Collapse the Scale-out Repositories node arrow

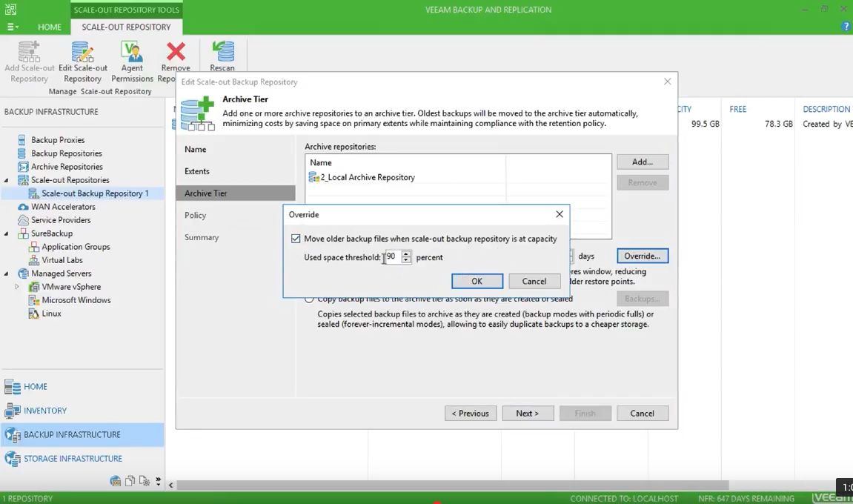7,180
